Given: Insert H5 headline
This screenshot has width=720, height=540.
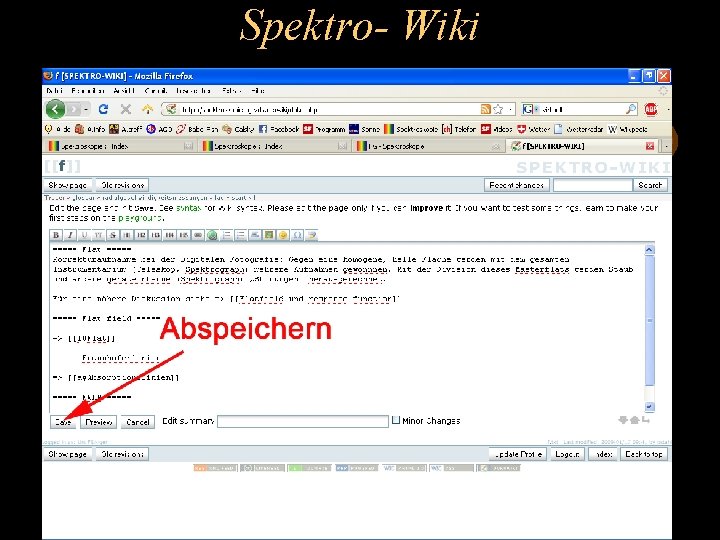Looking at the screenshot, I should click(184, 235).
